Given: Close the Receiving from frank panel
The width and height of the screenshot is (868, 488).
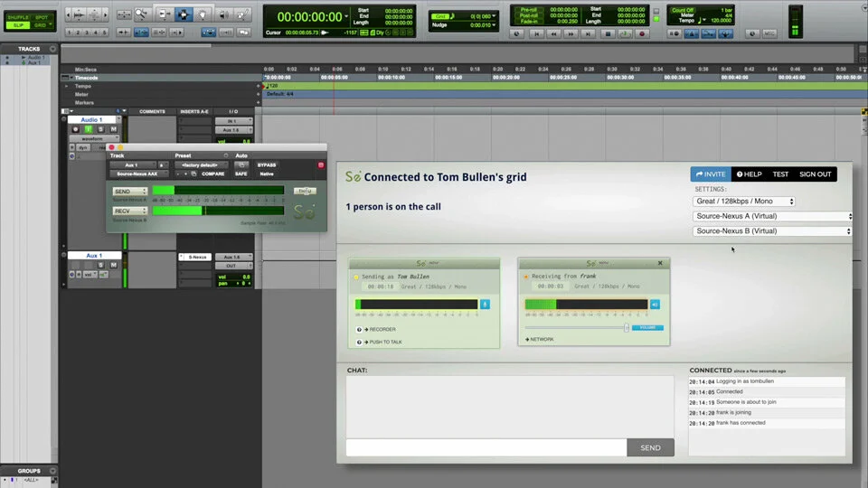Looking at the screenshot, I should (x=660, y=263).
